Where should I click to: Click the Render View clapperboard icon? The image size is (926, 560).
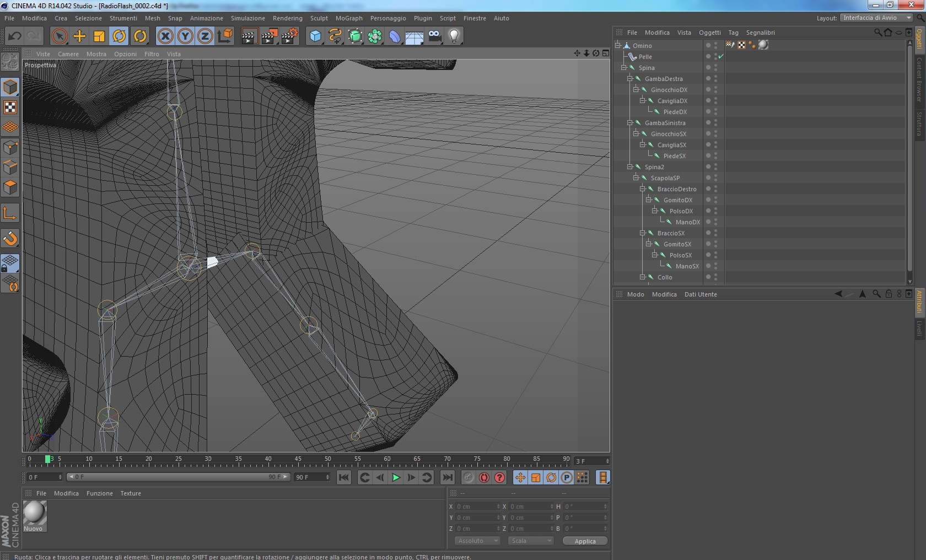[x=249, y=36]
